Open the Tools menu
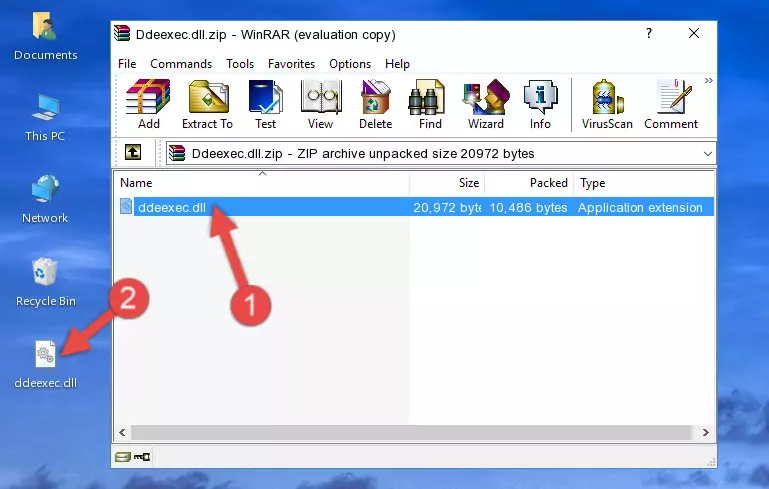769x489 pixels. pos(240,64)
